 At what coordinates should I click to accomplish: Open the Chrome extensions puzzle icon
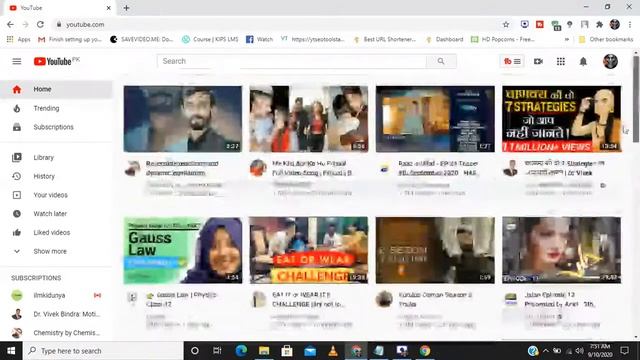600,24
